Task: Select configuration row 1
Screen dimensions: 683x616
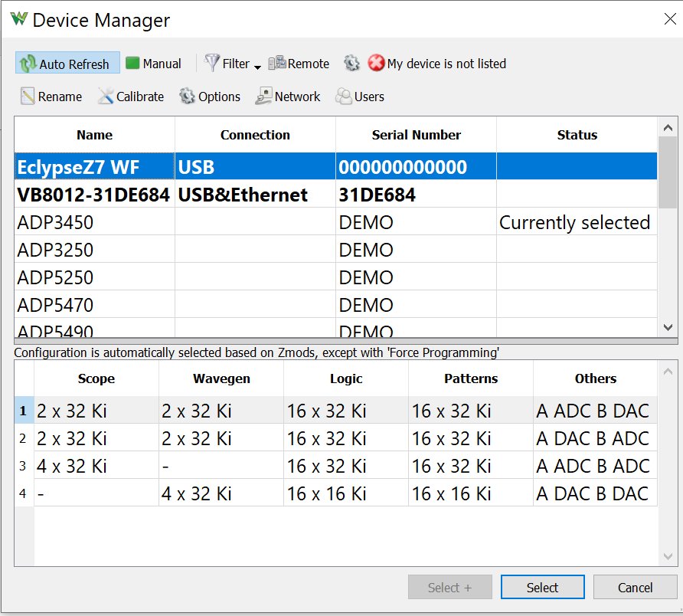Action: pyautogui.click(x=336, y=410)
